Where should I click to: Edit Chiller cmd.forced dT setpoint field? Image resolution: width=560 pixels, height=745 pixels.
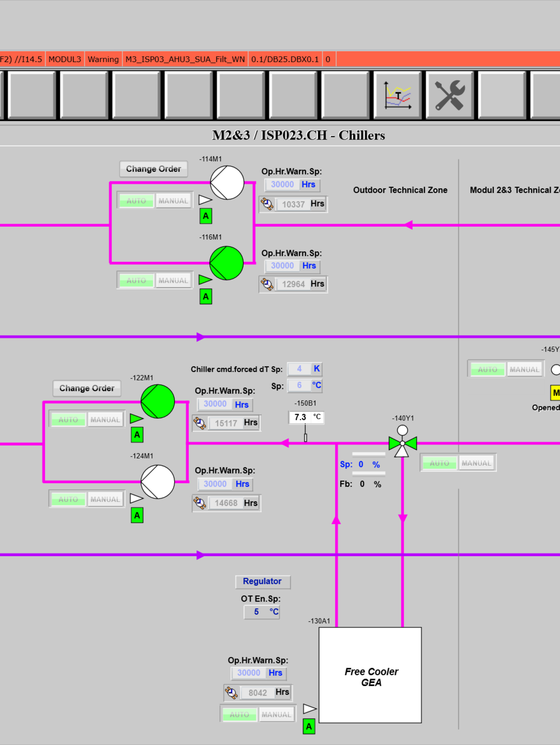pyautogui.click(x=299, y=369)
